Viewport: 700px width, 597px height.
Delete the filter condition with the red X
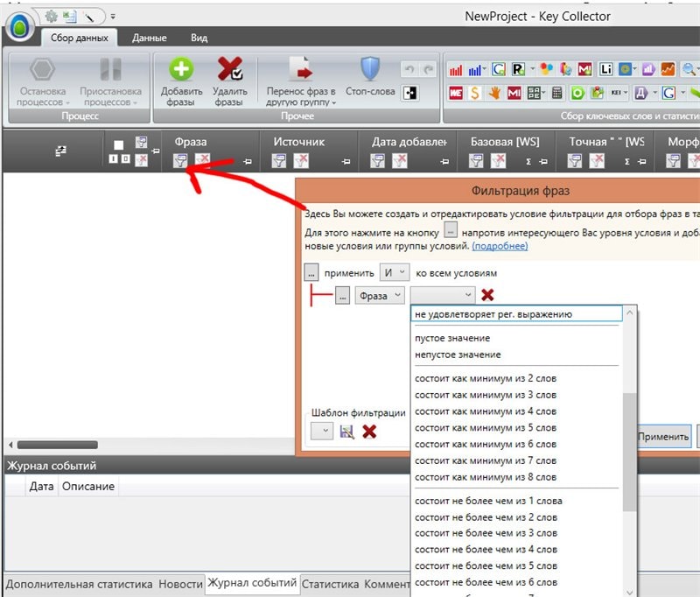pos(487,296)
